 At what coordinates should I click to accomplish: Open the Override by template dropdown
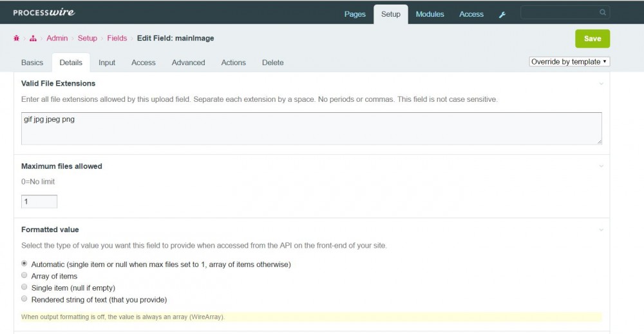point(569,62)
